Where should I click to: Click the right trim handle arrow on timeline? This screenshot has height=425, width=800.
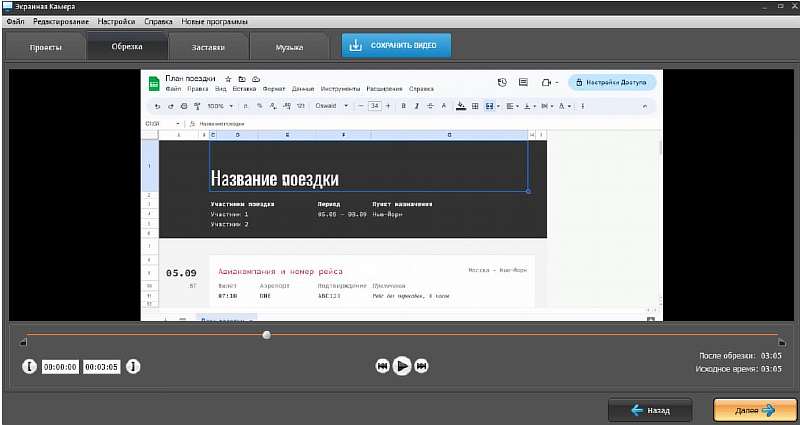tap(780, 344)
